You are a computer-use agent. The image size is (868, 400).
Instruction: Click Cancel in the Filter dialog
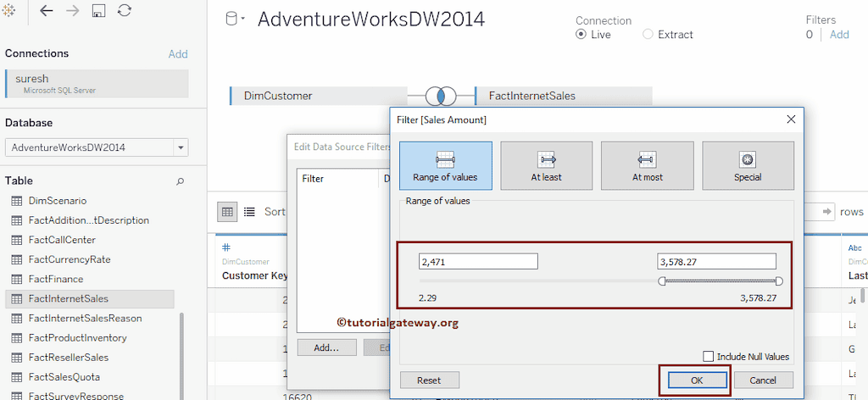pos(763,380)
